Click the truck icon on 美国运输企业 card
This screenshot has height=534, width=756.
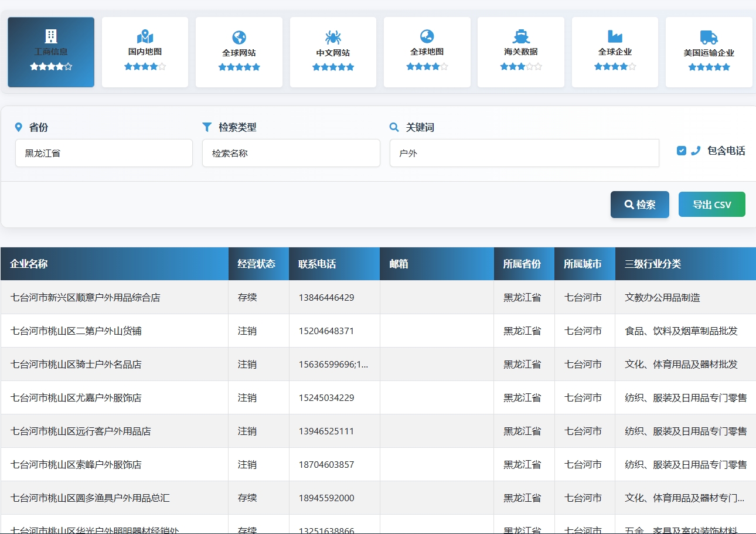[709, 38]
